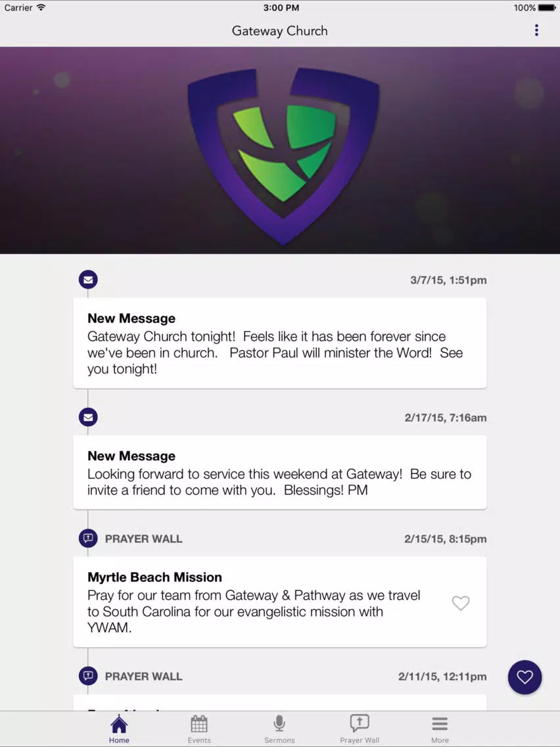Tap the battery indicator in status bar

pyautogui.click(x=547, y=8)
